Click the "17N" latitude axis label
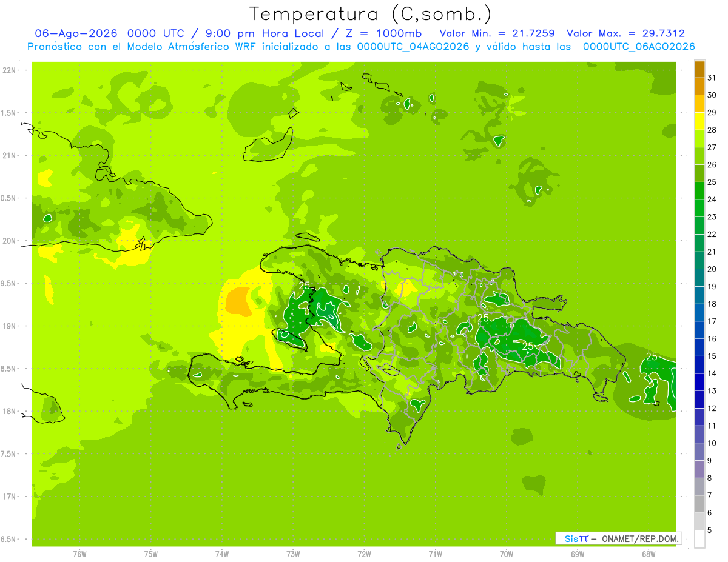The width and height of the screenshot is (728, 562). [x=10, y=497]
